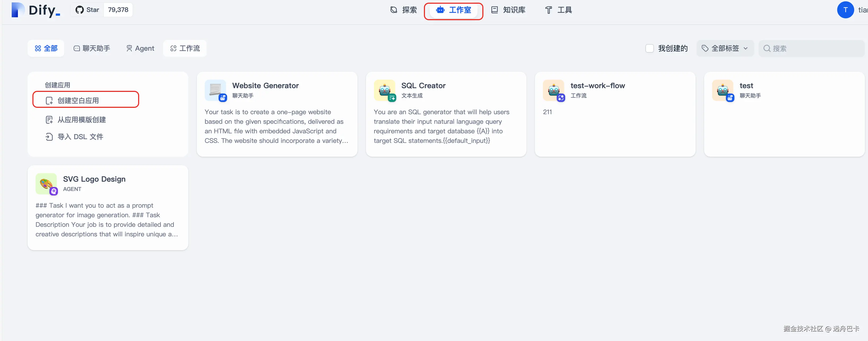Click the test-work-flow robot icon
The width and height of the screenshot is (868, 341).
coord(553,90)
